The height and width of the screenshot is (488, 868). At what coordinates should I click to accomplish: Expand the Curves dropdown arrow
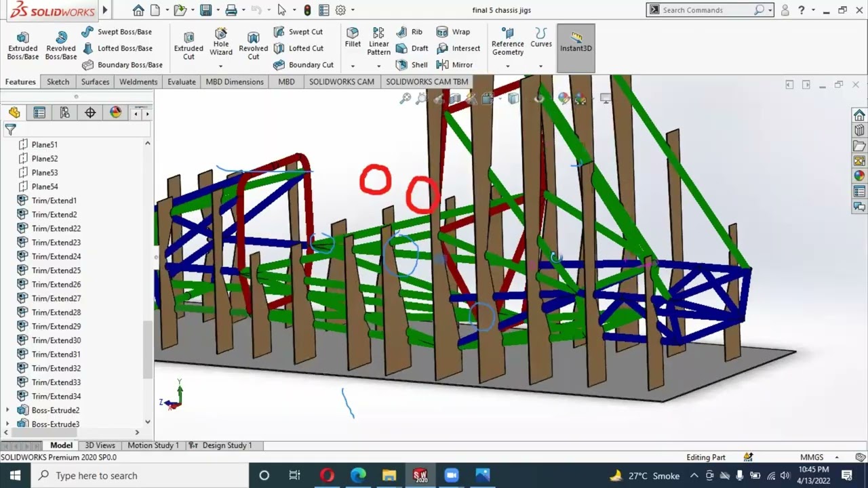[540, 66]
